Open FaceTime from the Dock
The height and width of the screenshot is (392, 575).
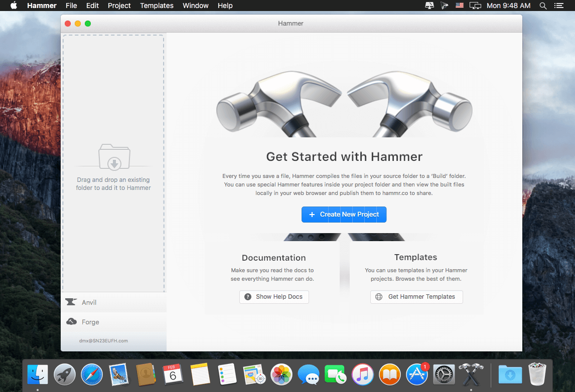(335, 374)
